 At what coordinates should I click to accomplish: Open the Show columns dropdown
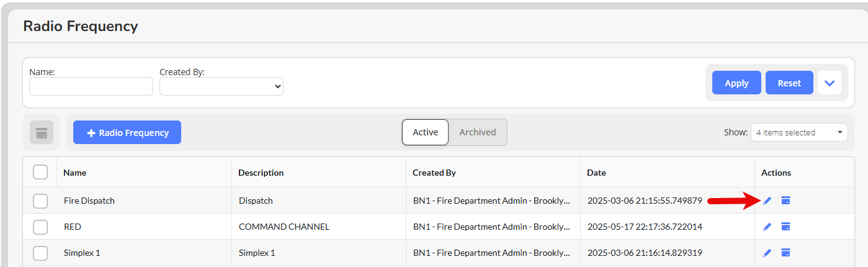pyautogui.click(x=799, y=132)
